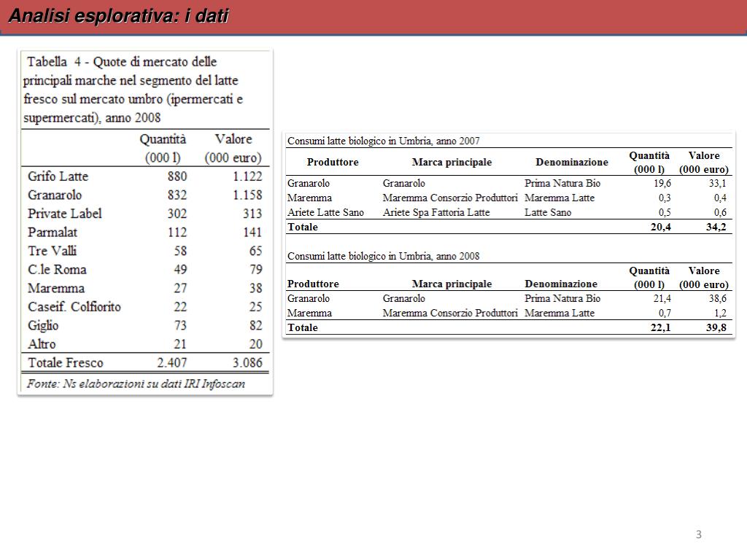Click Tre Valli value 65
Screen dimensions: 747x560
[256, 251]
